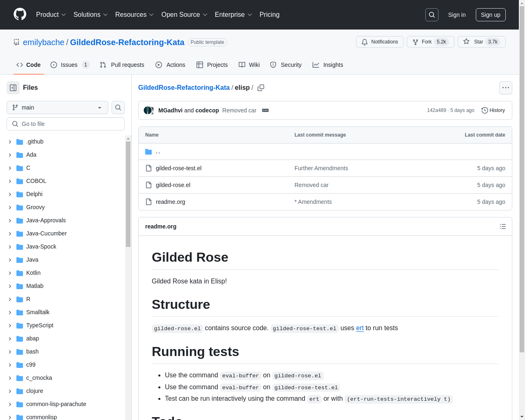
Task: Expand commit message ellipsis button
Action: pos(265,110)
